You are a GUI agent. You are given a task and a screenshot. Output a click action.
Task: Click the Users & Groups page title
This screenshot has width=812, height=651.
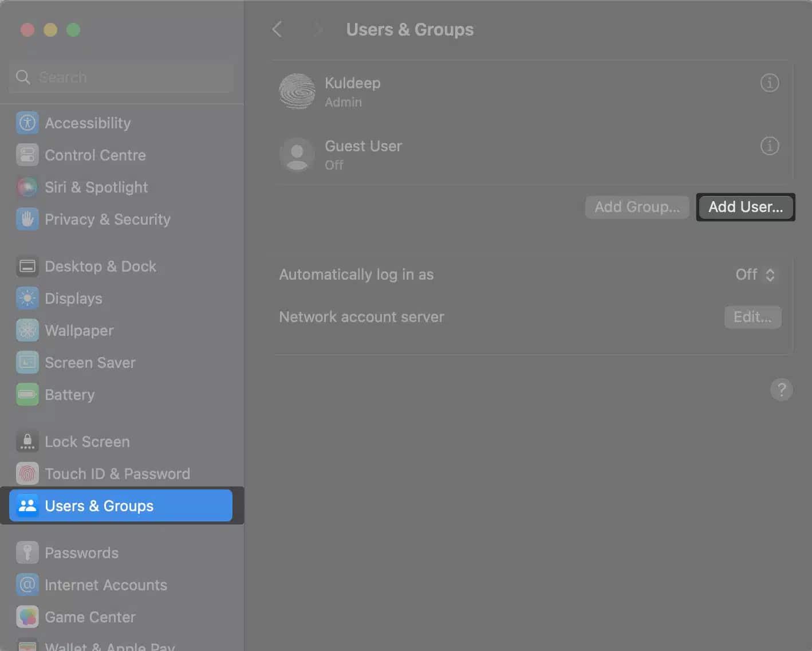(x=410, y=30)
